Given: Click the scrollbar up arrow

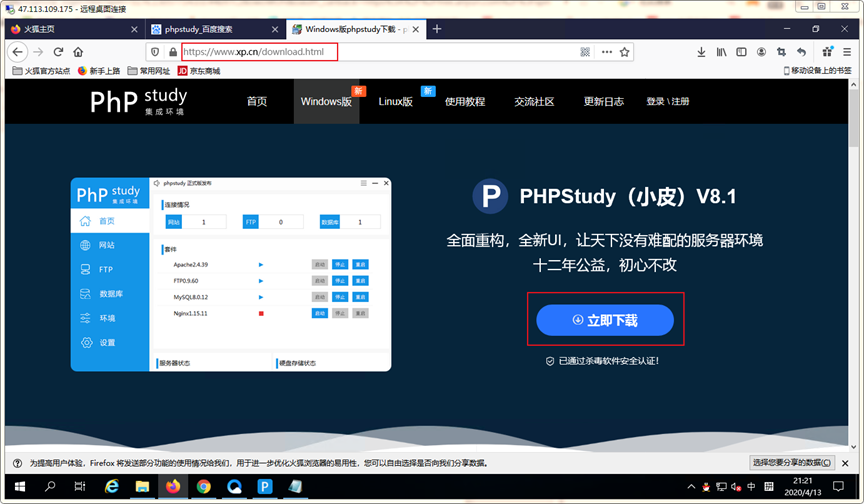Looking at the screenshot, I should (x=854, y=85).
